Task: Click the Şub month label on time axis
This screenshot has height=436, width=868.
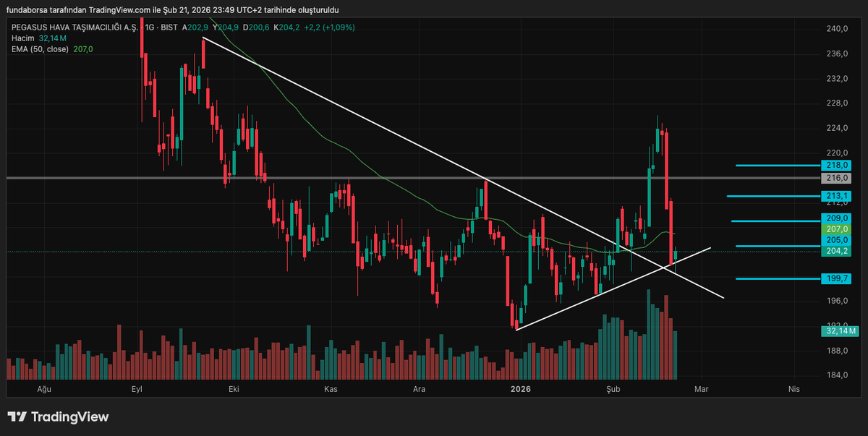Action: point(613,389)
